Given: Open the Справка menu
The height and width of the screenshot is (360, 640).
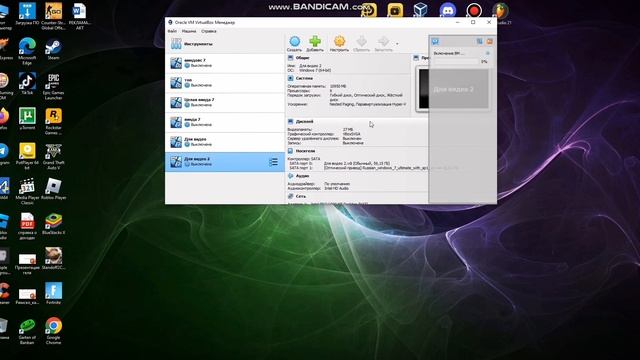Looking at the screenshot, I should pyautogui.click(x=209, y=31).
